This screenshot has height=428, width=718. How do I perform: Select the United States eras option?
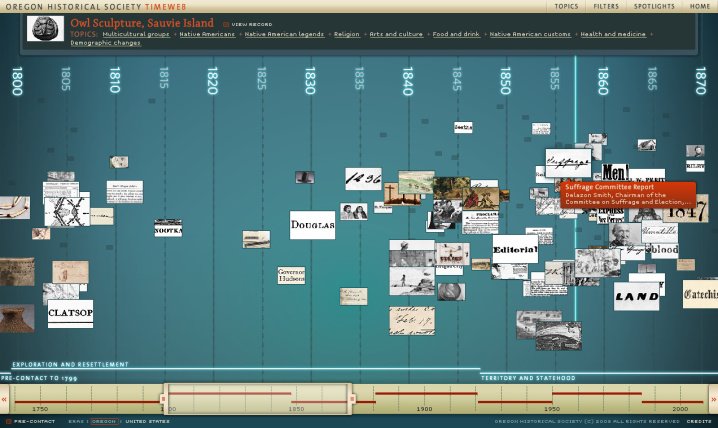coord(147,421)
